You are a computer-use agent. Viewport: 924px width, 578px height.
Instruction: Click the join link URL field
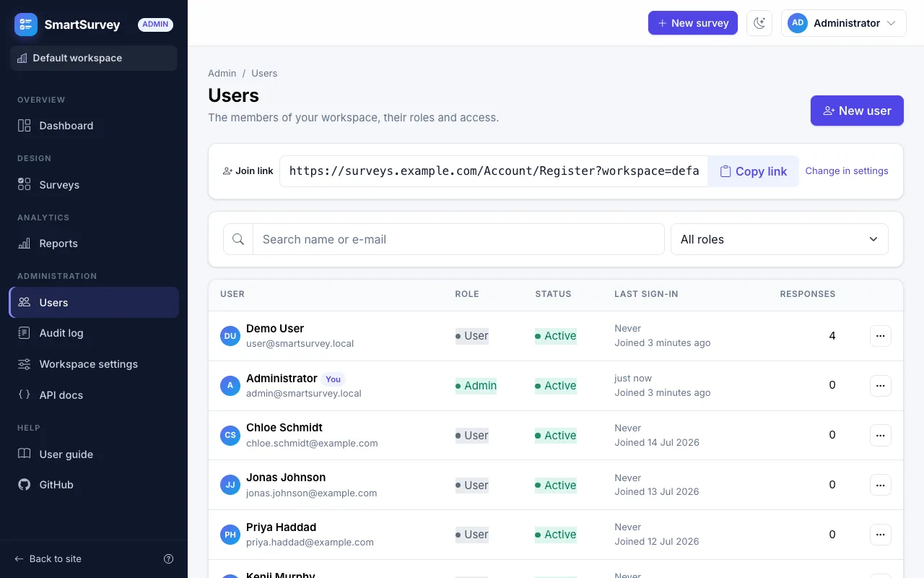494,171
